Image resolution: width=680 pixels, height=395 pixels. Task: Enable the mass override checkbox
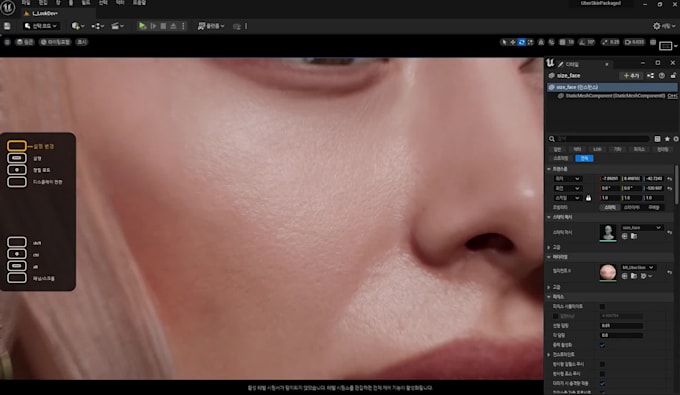point(556,316)
